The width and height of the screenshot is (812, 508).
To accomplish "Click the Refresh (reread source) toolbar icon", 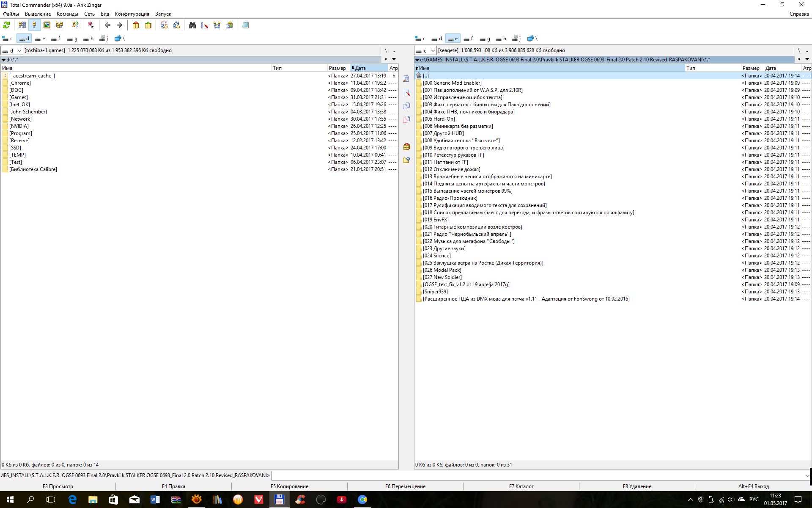I will [6, 25].
